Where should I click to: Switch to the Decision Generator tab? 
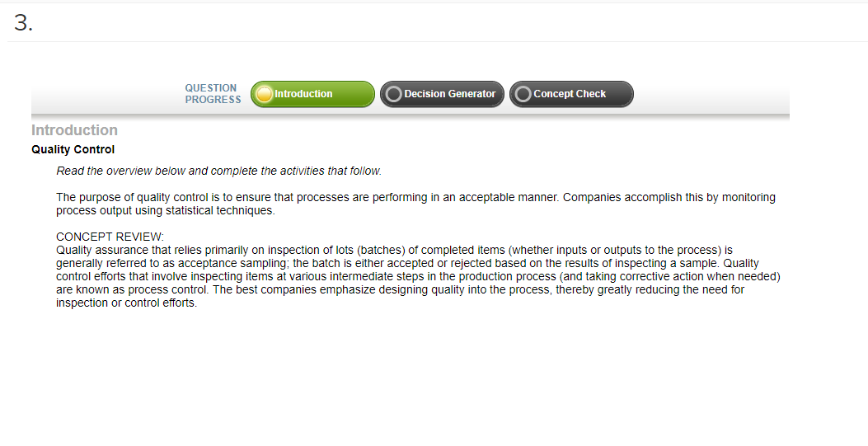(x=442, y=94)
